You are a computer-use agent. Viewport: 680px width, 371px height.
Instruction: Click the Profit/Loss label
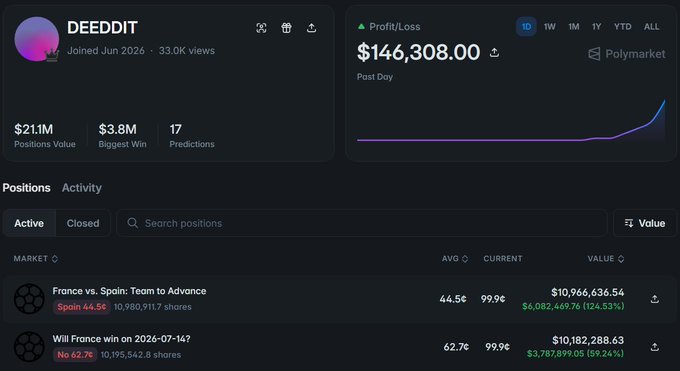pos(395,26)
